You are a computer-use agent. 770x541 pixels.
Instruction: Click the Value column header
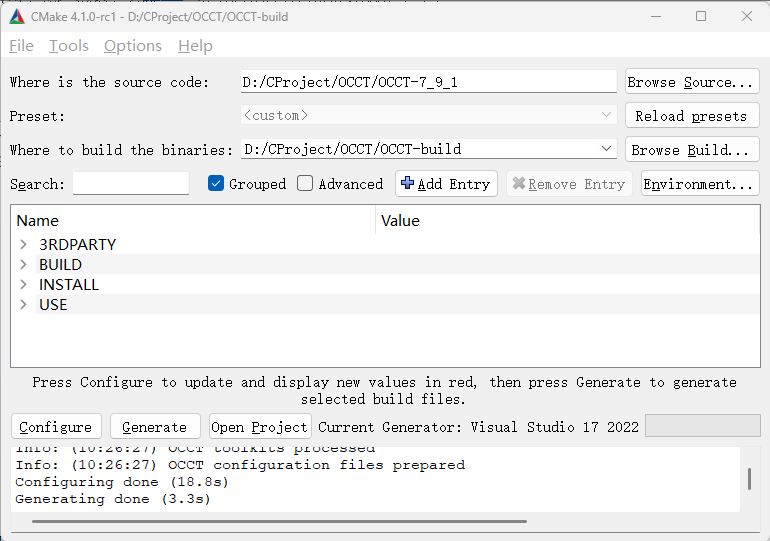click(x=568, y=220)
